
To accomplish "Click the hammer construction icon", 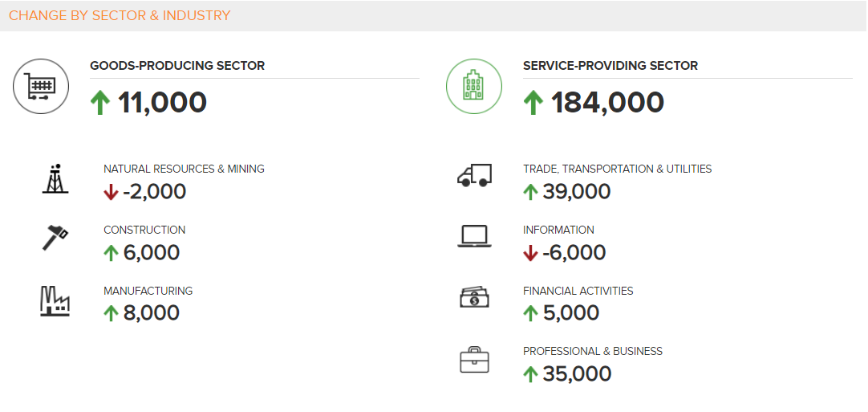I will (55, 239).
